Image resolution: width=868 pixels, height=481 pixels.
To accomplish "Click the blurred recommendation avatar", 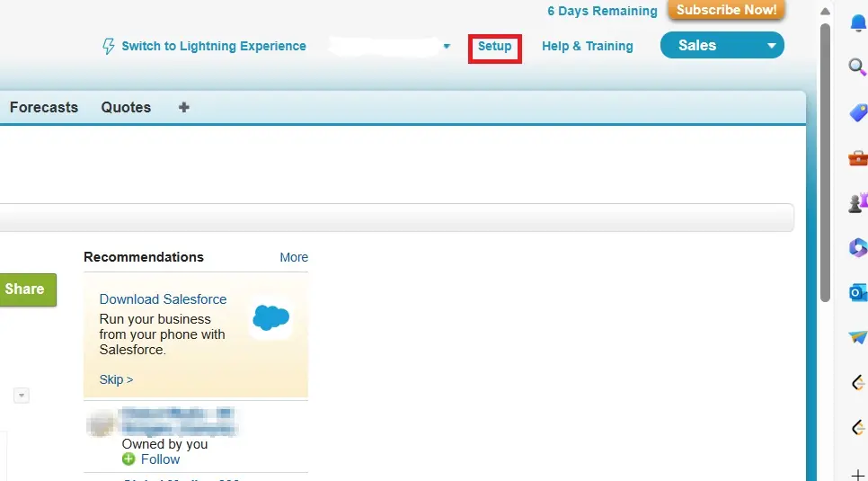I will click(x=101, y=424).
